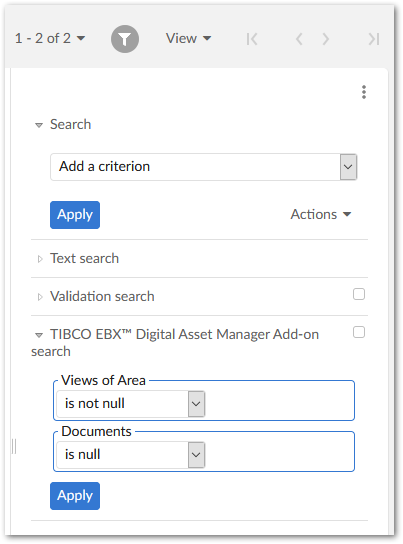Collapse the Digital Asset Manager Add-on search

coord(39,335)
